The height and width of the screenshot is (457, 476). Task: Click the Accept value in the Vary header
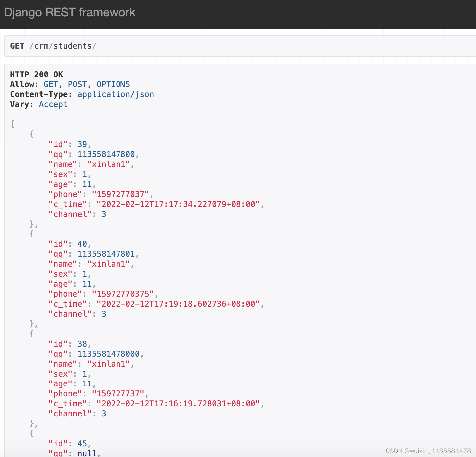pyautogui.click(x=53, y=104)
